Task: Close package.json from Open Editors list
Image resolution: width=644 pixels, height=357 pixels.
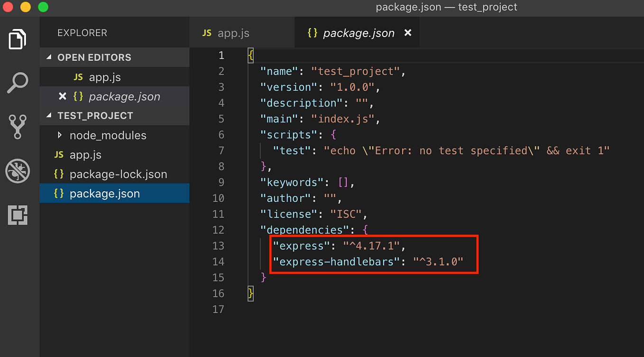Action: (62, 96)
